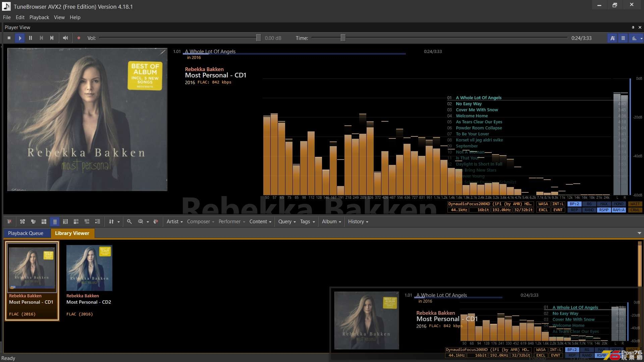Toggle BP:2 indicator in main Player View
Image resolution: width=644 pixels, height=362 pixels.
click(x=574, y=204)
